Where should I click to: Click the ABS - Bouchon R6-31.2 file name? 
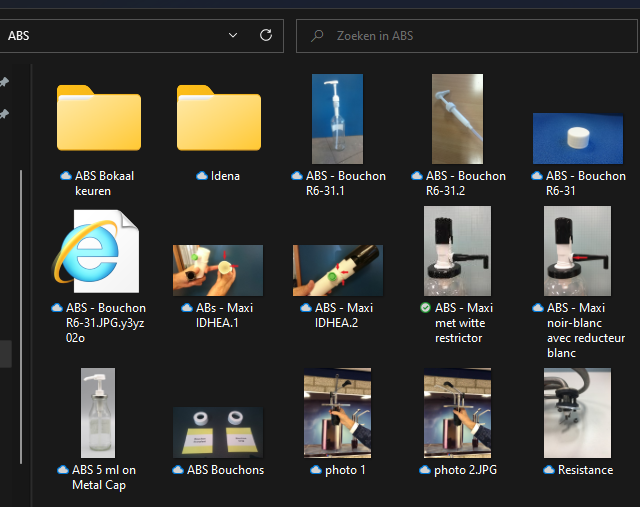466,183
